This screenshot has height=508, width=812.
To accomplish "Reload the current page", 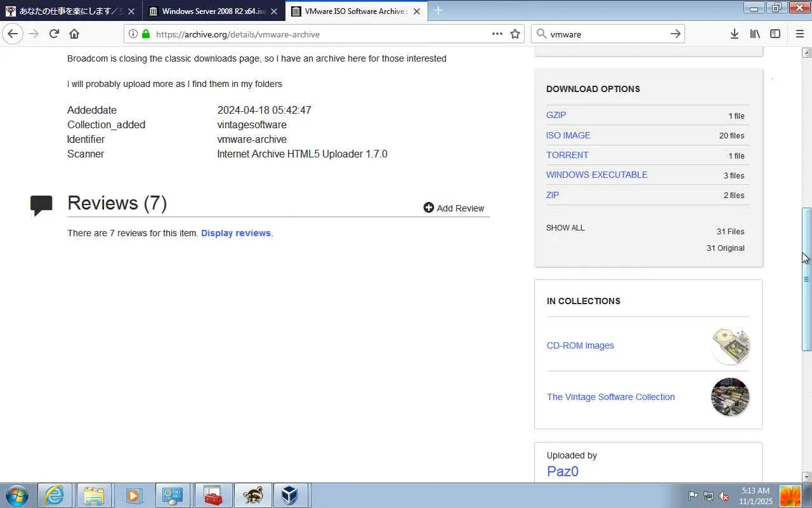I will (x=54, y=34).
